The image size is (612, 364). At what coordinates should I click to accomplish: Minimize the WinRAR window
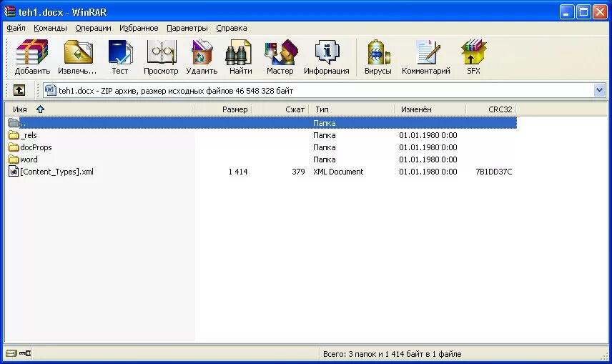coord(567,11)
